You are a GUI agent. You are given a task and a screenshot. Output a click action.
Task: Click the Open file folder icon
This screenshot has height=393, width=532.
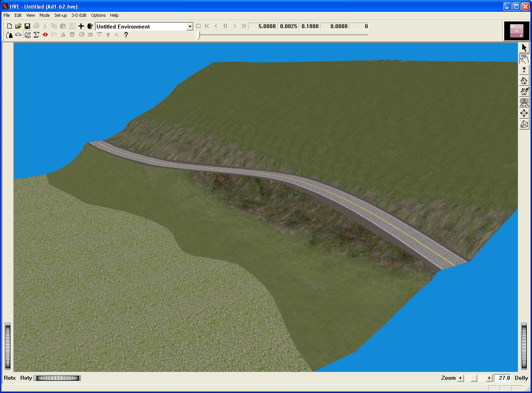pos(18,26)
